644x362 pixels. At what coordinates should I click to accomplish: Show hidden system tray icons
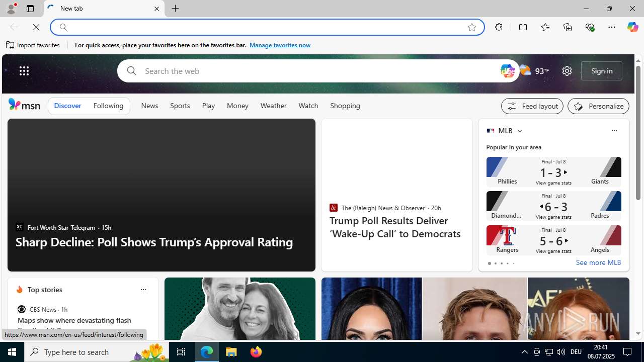[524, 352]
